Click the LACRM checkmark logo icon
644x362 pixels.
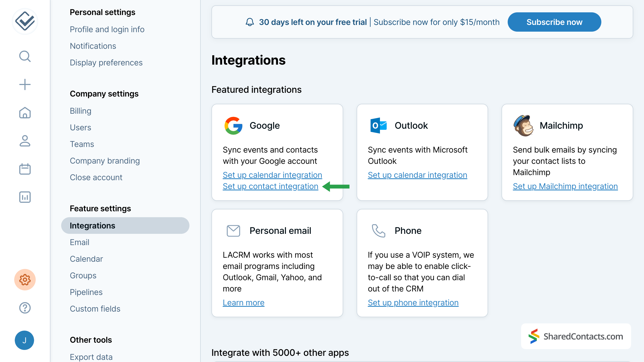click(25, 21)
